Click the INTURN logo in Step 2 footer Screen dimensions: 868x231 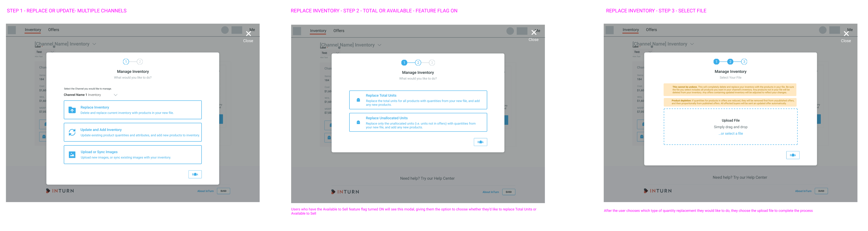coord(345,192)
